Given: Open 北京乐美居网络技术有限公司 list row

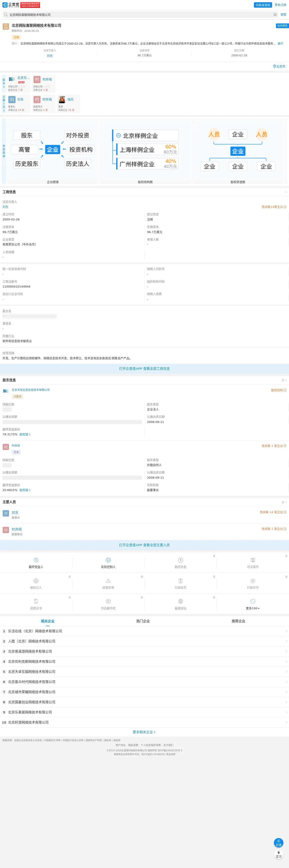Looking at the screenshot, I should pyautogui.click(x=144, y=712).
